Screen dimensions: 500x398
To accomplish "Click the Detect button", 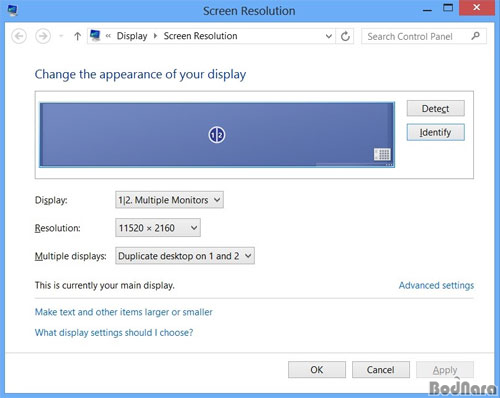I will pos(435,109).
